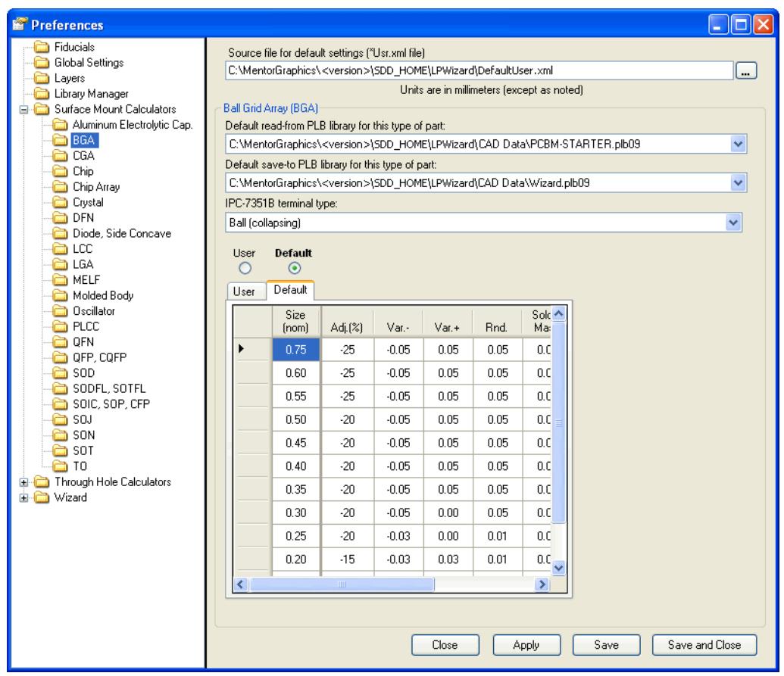This screenshot has width=784, height=676.
Task: Click the row selector for size 0.60
Action: (253, 373)
